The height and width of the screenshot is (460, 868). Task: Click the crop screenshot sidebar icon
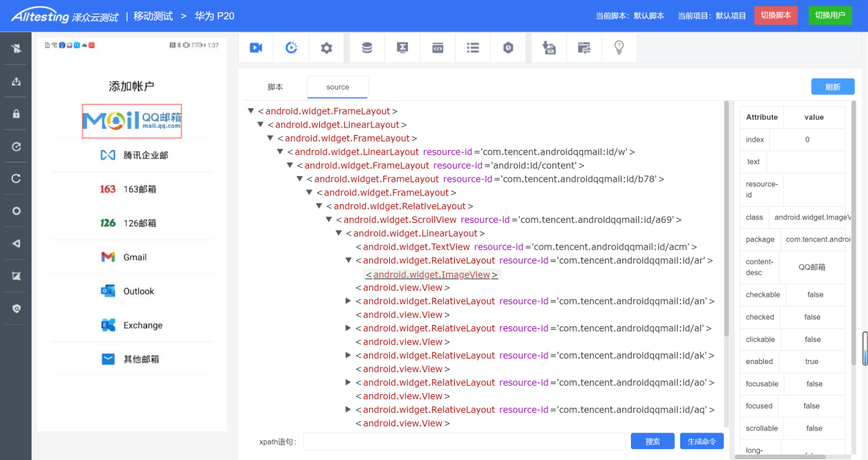click(16, 276)
